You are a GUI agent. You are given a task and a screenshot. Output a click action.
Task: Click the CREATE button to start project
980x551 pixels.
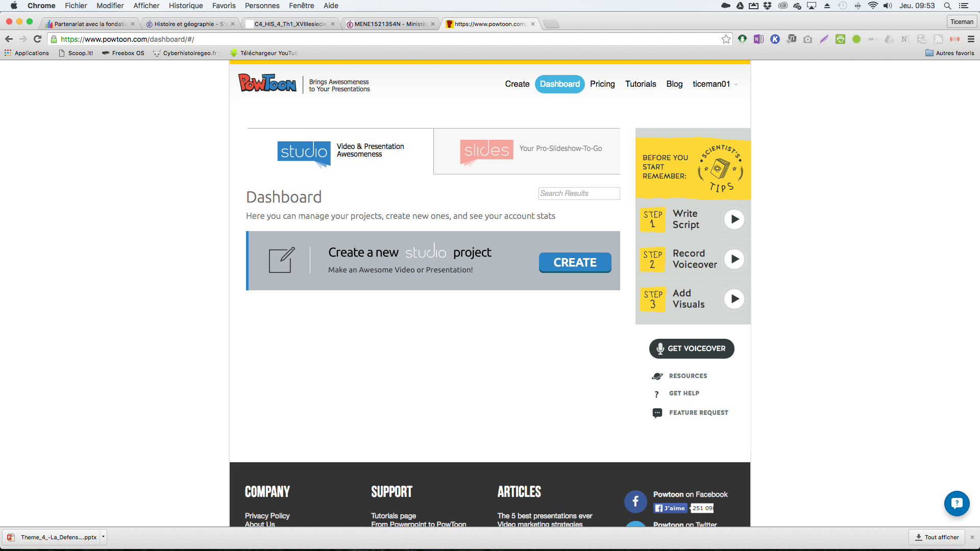[575, 262]
